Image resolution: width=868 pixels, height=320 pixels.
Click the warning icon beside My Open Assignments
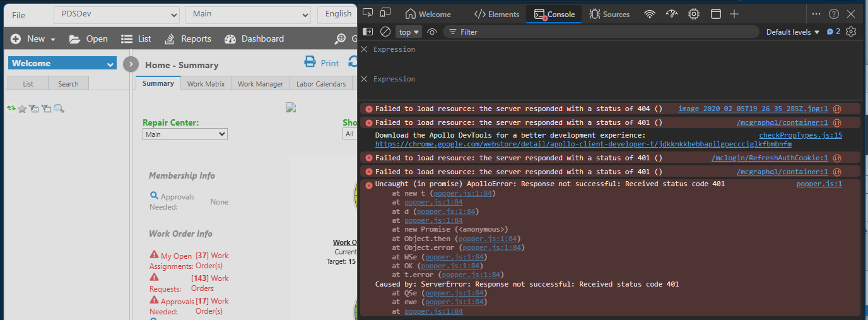tap(154, 255)
